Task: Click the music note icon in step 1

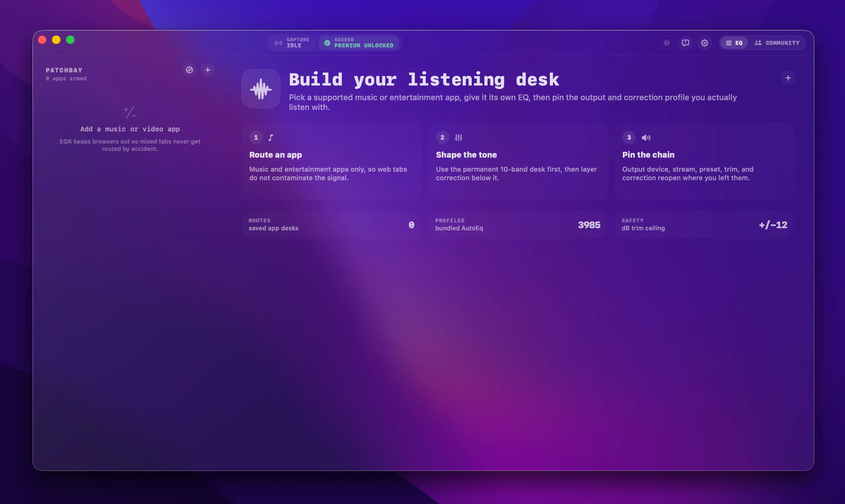Action: (x=271, y=137)
